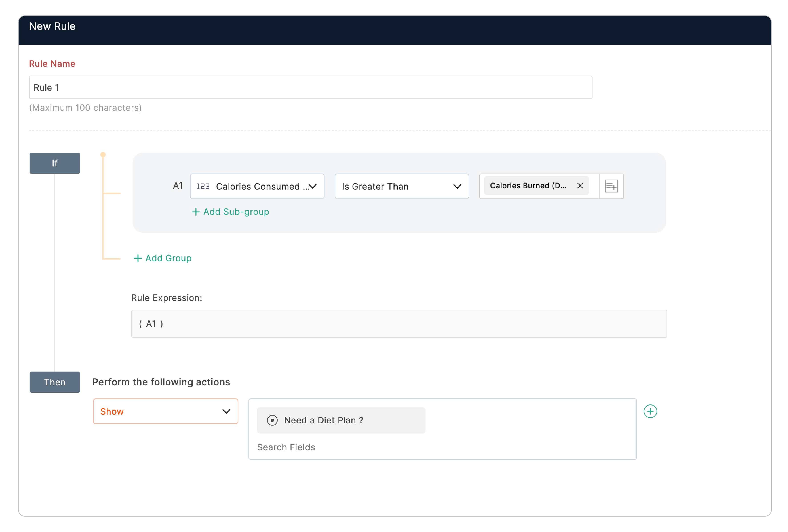The image size is (788, 532).
Task: Click the green plus add action icon
Action: tap(650, 411)
